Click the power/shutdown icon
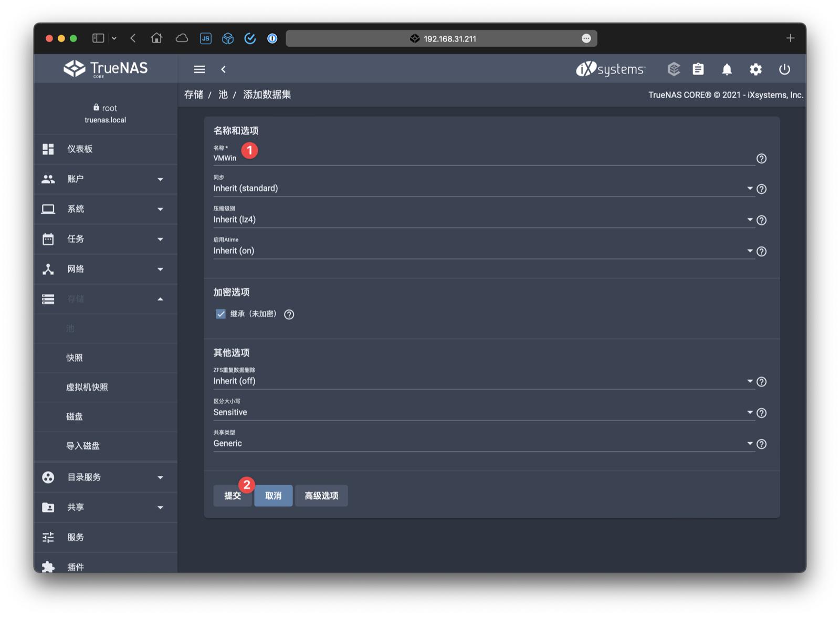Image resolution: width=840 pixels, height=617 pixels. point(784,69)
